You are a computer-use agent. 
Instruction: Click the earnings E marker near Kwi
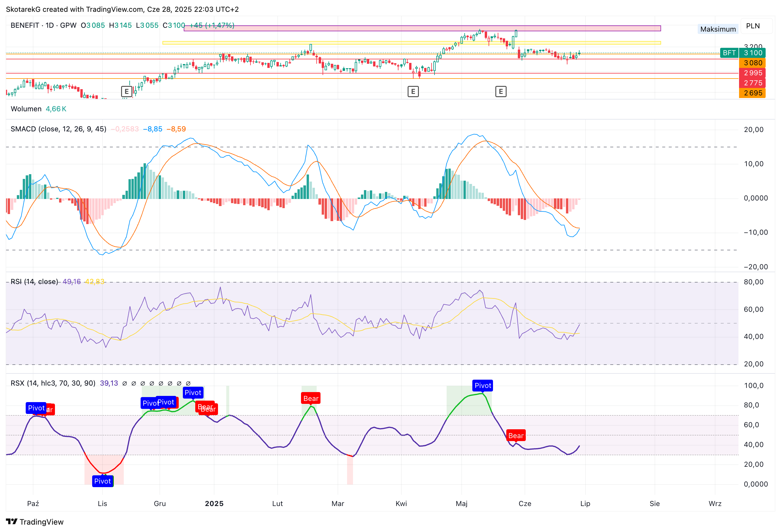tap(413, 91)
